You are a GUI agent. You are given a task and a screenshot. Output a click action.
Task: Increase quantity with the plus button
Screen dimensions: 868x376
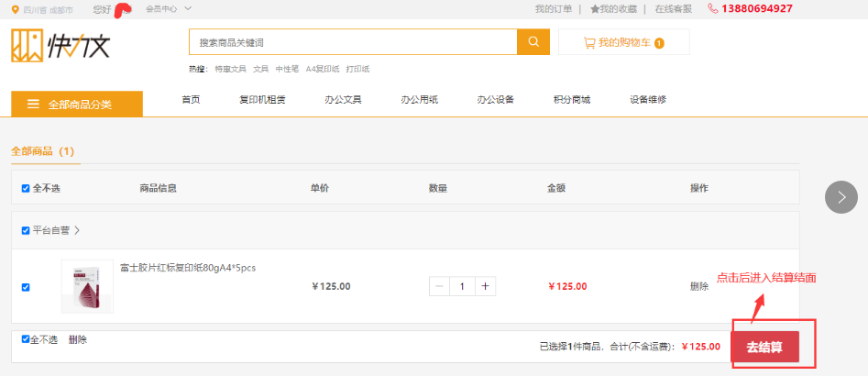click(485, 286)
